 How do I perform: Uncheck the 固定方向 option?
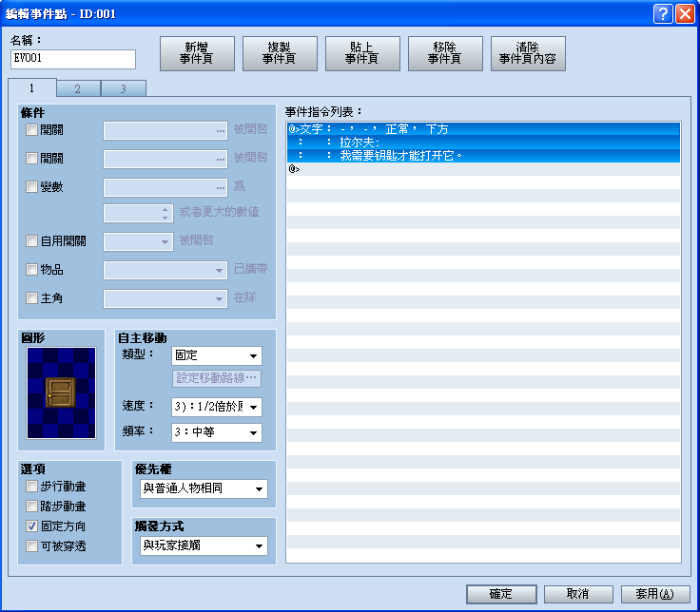[x=31, y=526]
